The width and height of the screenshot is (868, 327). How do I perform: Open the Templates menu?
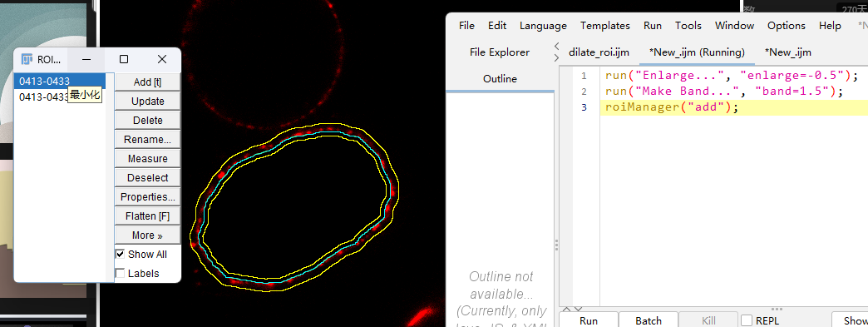[x=605, y=26]
